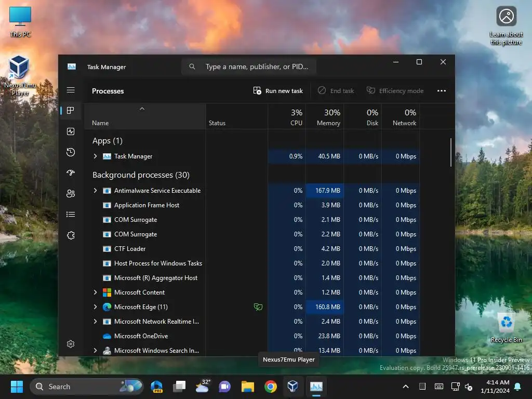Sort by the Network column header
Screen dimensions: 532x399
click(x=401, y=116)
